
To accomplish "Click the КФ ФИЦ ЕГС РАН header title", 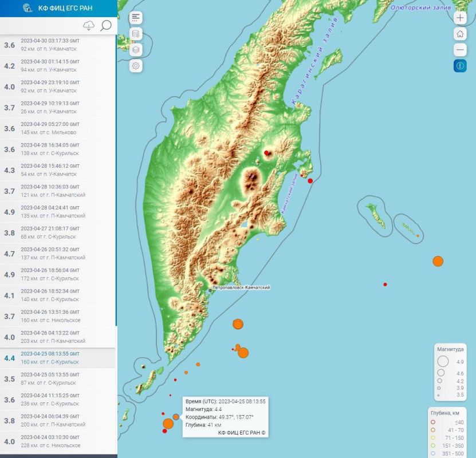I will [x=65, y=8].
